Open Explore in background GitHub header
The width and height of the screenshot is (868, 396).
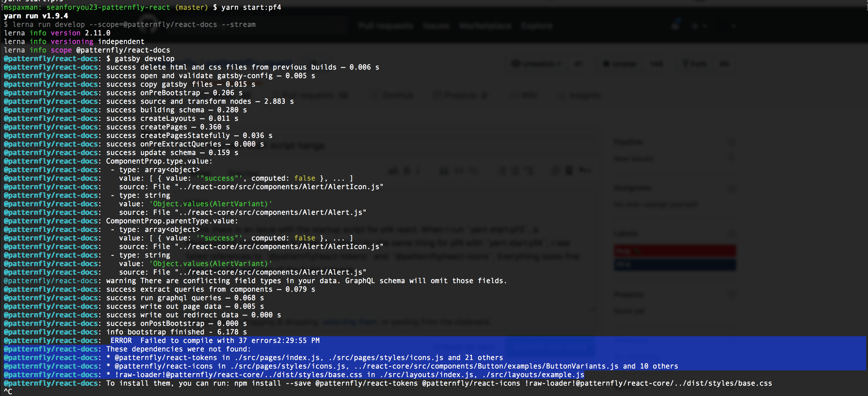(536, 26)
